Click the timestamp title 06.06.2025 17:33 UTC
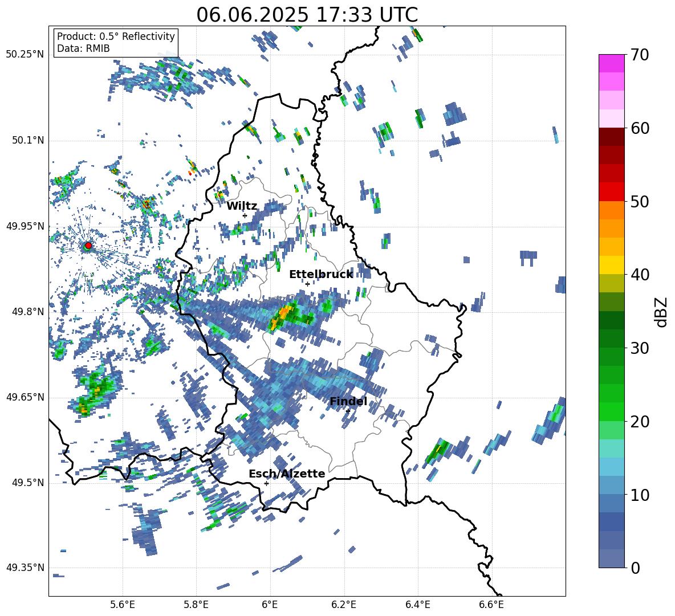675x616 pixels. tap(307, 15)
